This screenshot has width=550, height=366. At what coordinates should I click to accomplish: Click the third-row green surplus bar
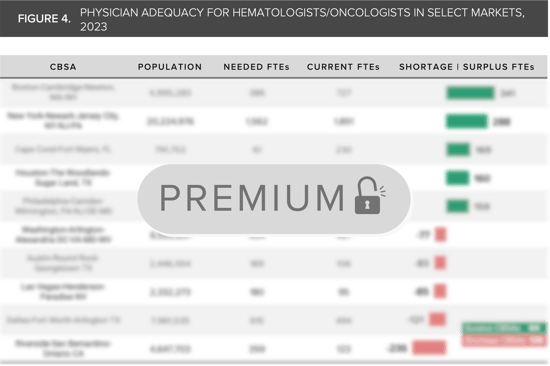click(458, 149)
